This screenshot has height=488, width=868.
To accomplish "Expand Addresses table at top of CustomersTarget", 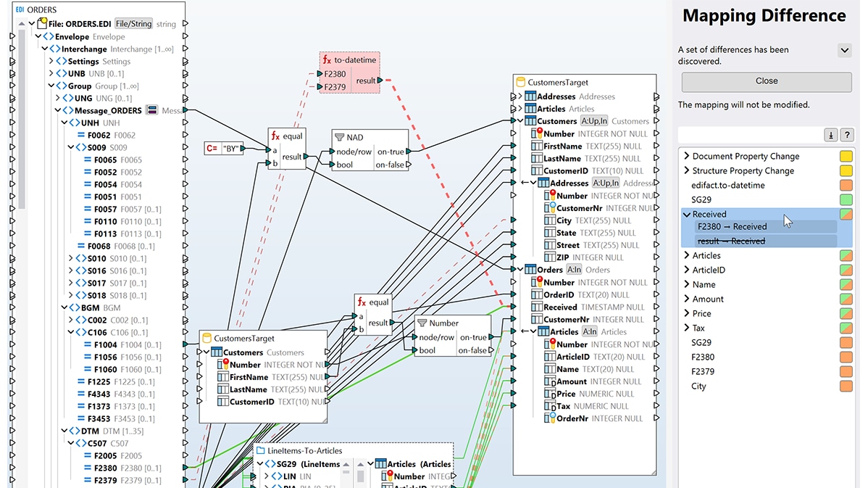I will 519,96.
